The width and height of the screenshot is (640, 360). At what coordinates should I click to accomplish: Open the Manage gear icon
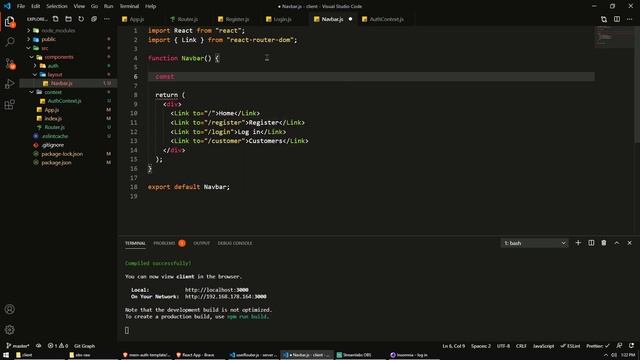pyautogui.click(x=10, y=329)
